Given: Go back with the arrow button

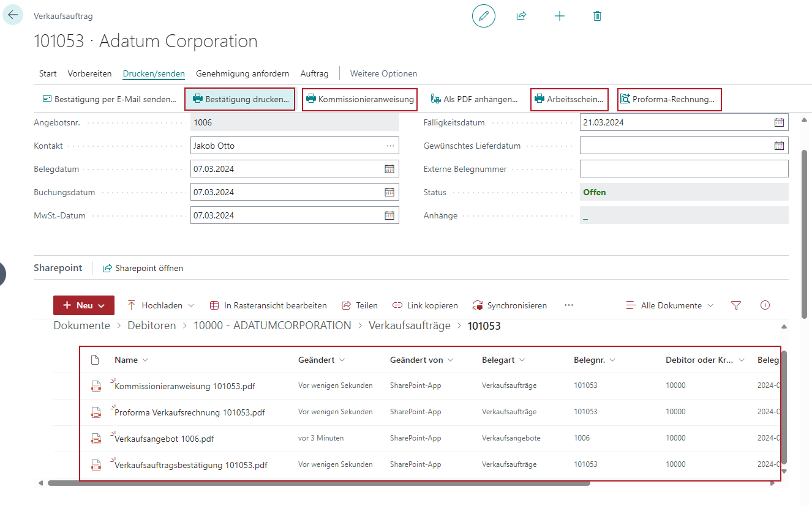Looking at the screenshot, I should [13, 15].
